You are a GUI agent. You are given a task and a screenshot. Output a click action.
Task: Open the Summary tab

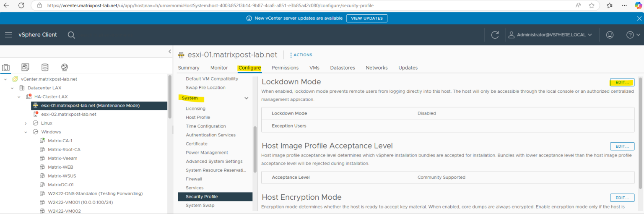(189, 68)
